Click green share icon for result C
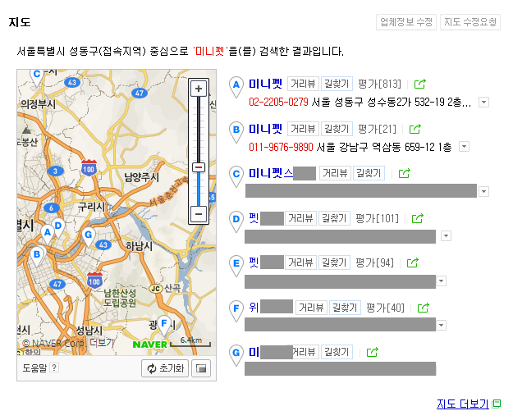 click(x=405, y=173)
